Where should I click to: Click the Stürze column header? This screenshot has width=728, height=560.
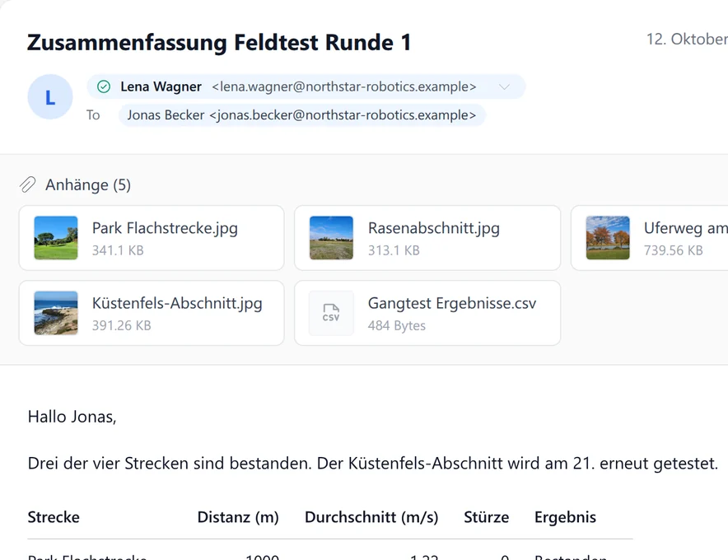(x=486, y=517)
